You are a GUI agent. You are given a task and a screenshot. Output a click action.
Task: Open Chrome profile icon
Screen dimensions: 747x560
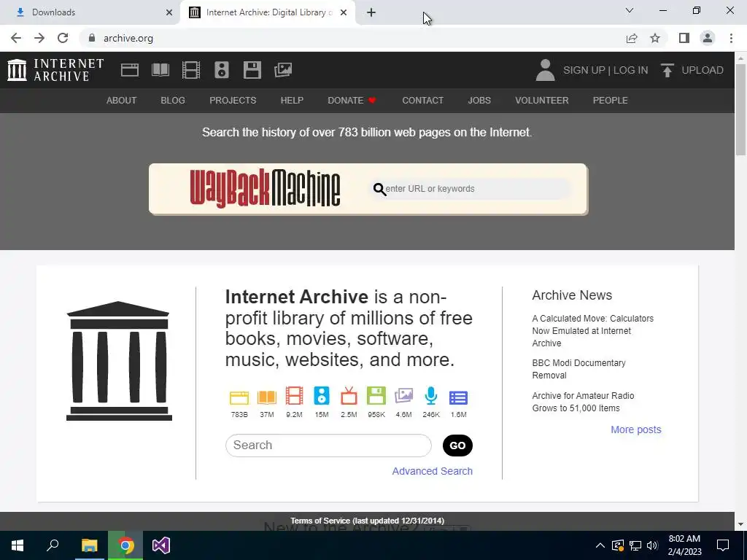click(x=708, y=38)
